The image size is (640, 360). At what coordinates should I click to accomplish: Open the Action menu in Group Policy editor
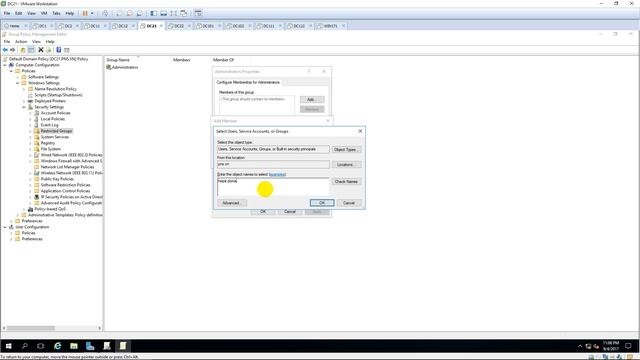coord(21,42)
